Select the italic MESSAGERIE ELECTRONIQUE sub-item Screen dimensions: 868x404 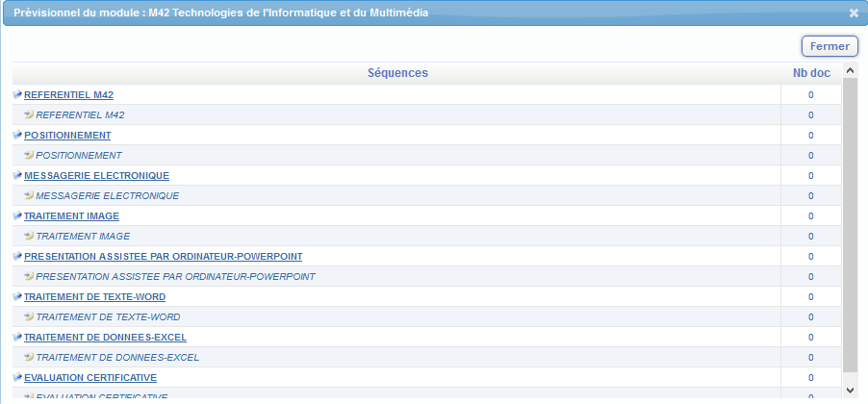click(x=107, y=196)
